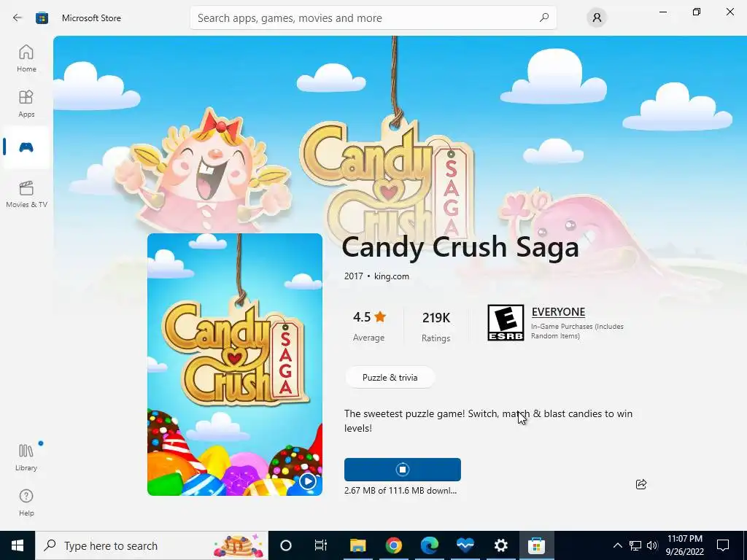Click the 219K ratings count
This screenshot has height=560, width=747.
point(436,326)
